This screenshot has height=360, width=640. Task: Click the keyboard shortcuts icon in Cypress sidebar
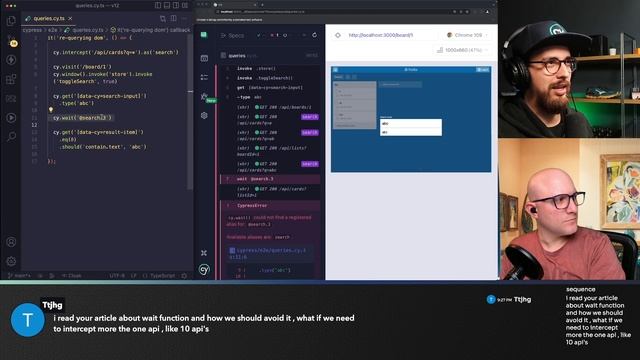204,253
